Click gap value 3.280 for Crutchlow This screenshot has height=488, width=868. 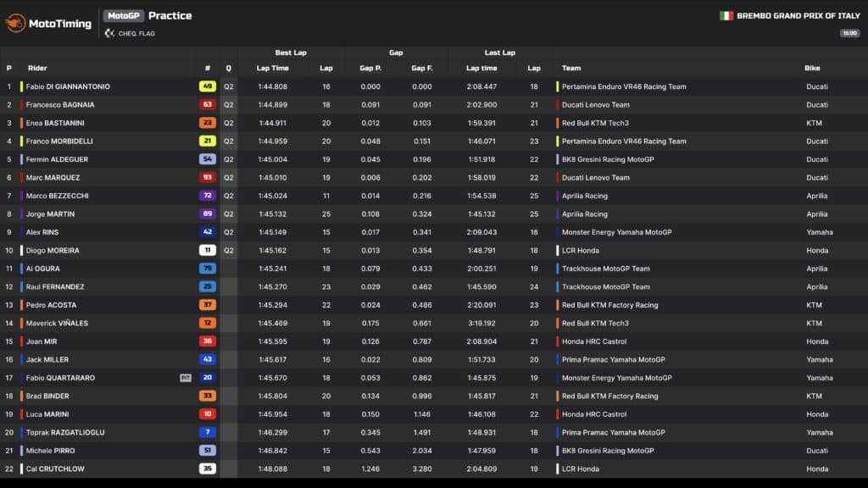tap(422, 469)
